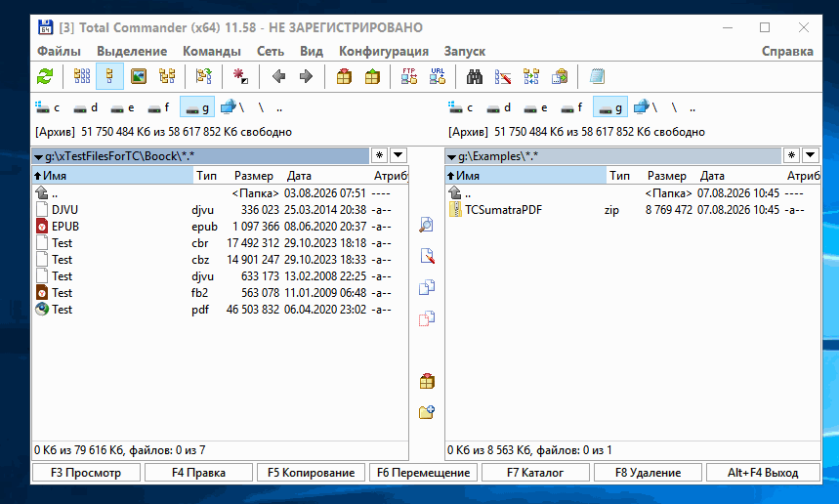Open network neighborhood in left drive bar

point(232,107)
